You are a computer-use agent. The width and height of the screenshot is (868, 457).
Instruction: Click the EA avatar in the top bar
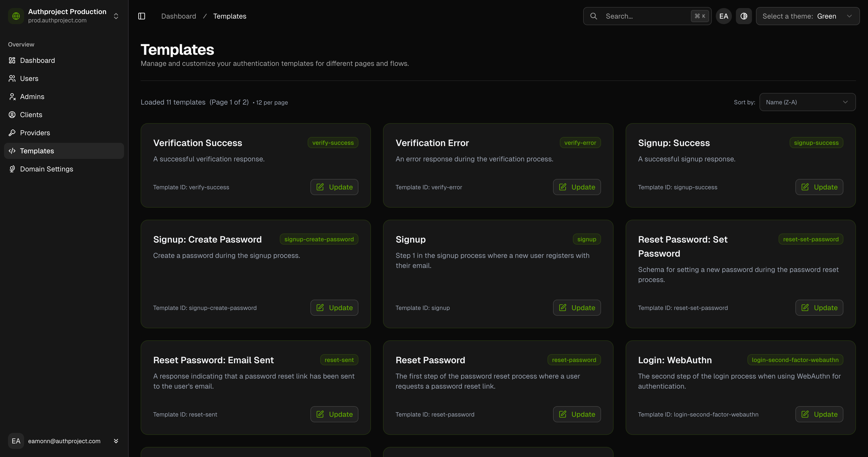(723, 16)
